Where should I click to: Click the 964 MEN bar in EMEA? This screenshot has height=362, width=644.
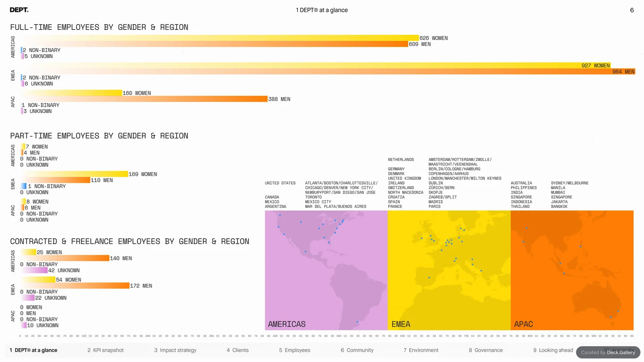328,72
